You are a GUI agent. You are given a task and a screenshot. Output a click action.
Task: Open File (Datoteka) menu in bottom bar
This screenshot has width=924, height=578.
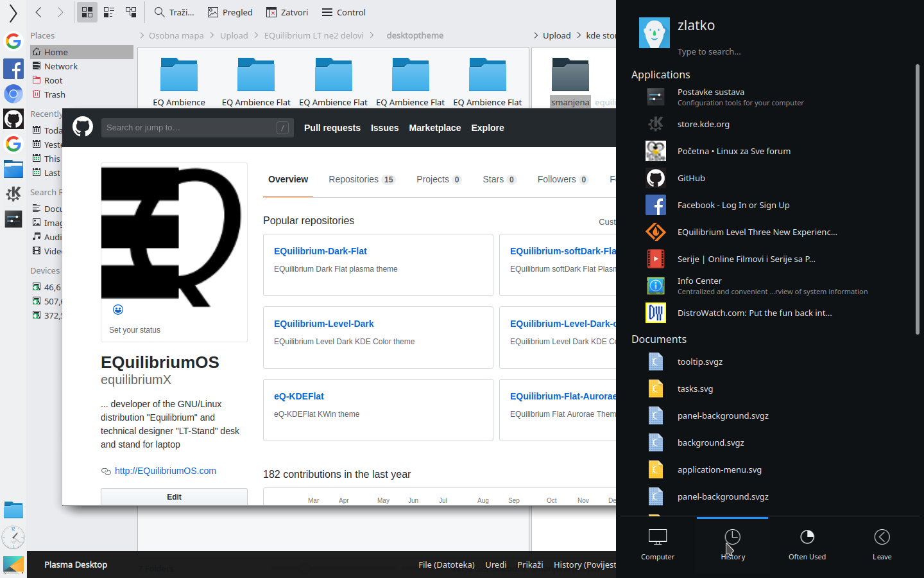pyautogui.click(x=447, y=565)
